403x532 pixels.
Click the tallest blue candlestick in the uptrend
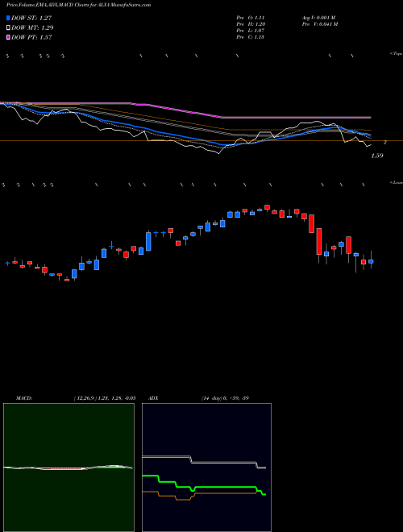pyautogui.click(x=148, y=241)
